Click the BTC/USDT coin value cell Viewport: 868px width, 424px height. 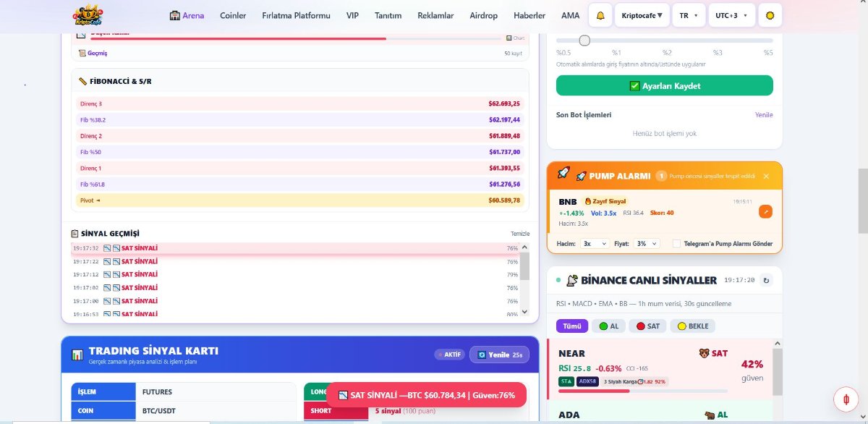coord(216,411)
